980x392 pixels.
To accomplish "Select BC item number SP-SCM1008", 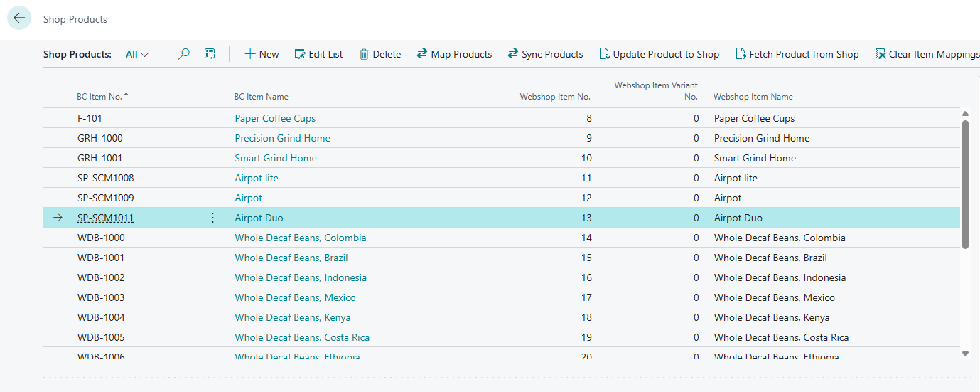I will (x=105, y=178).
